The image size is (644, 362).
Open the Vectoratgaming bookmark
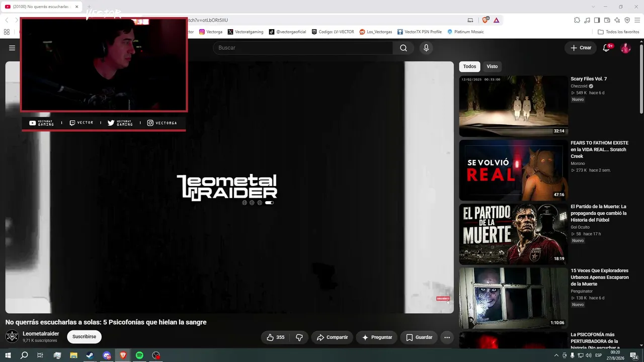(246, 32)
